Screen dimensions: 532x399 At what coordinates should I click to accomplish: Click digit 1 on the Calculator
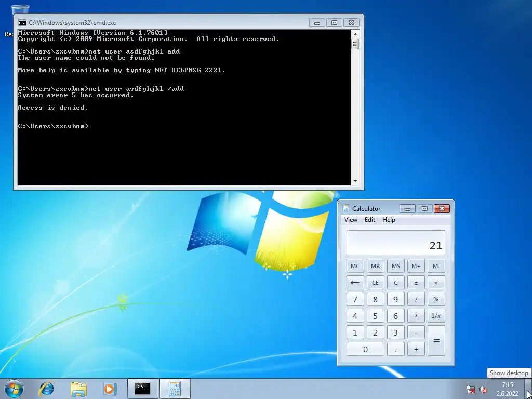tap(355, 332)
